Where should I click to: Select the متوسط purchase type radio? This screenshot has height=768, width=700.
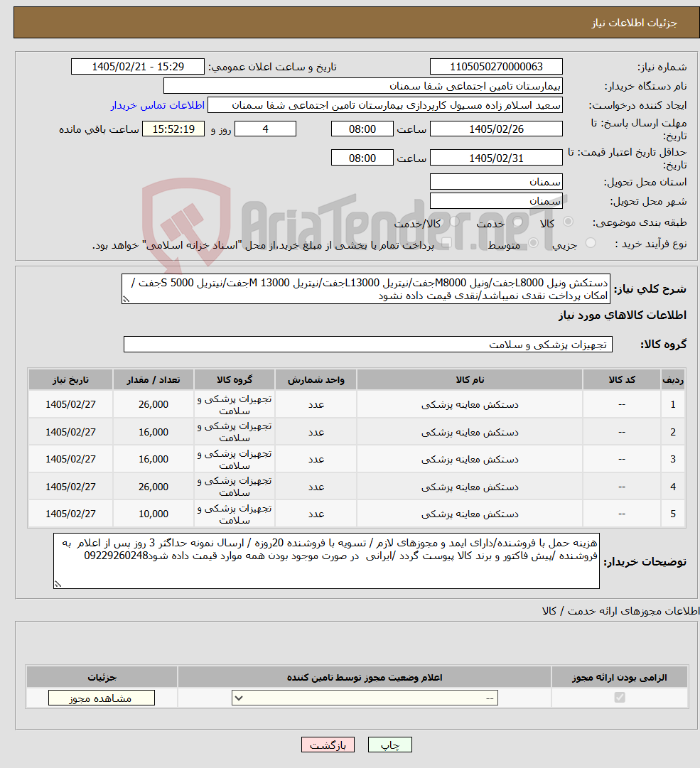pyautogui.click(x=534, y=243)
